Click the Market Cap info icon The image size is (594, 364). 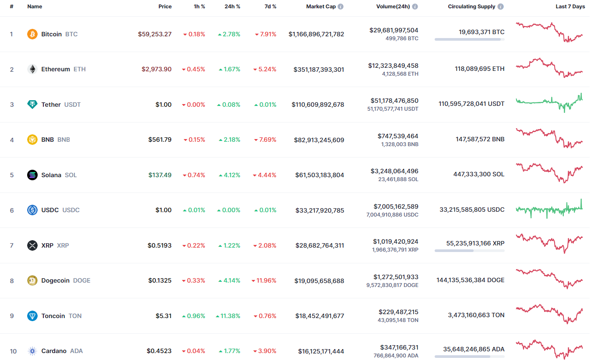click(341, 7)
